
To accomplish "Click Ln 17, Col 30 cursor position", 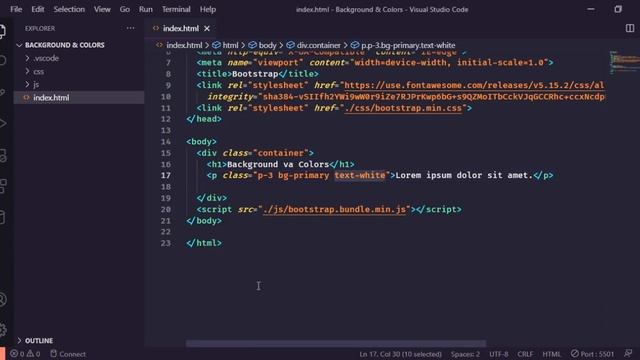I will (400, 354).
